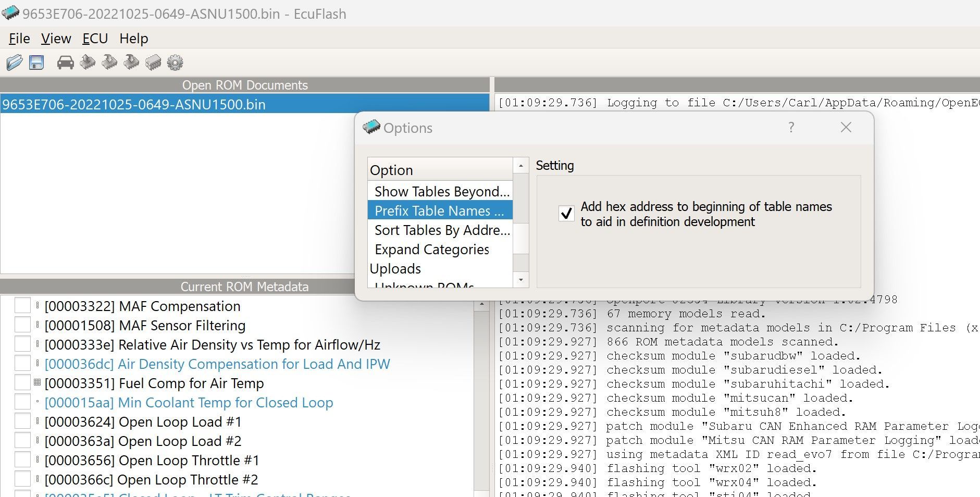
Task: Open the View menu
Action: [x=56, y=39]
